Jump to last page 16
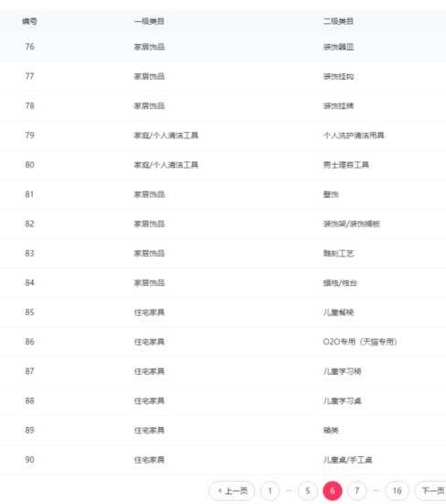446x504 pixels. click(x=397, y=490)
